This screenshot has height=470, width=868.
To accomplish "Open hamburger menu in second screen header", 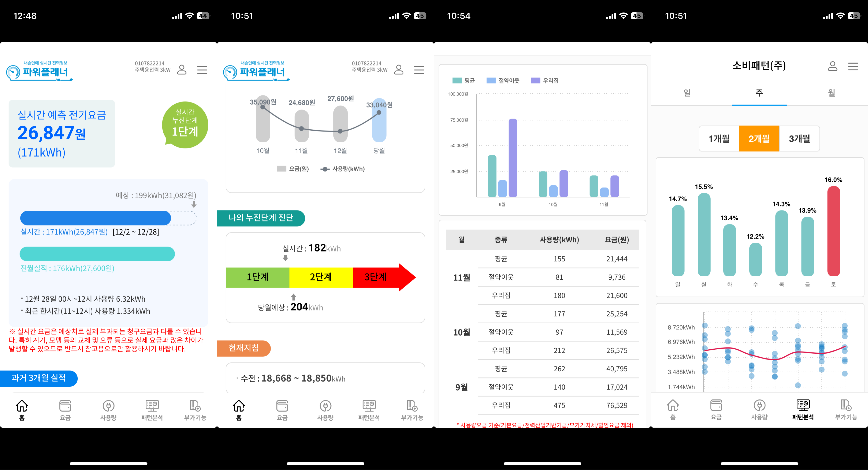I will [419, 70].
